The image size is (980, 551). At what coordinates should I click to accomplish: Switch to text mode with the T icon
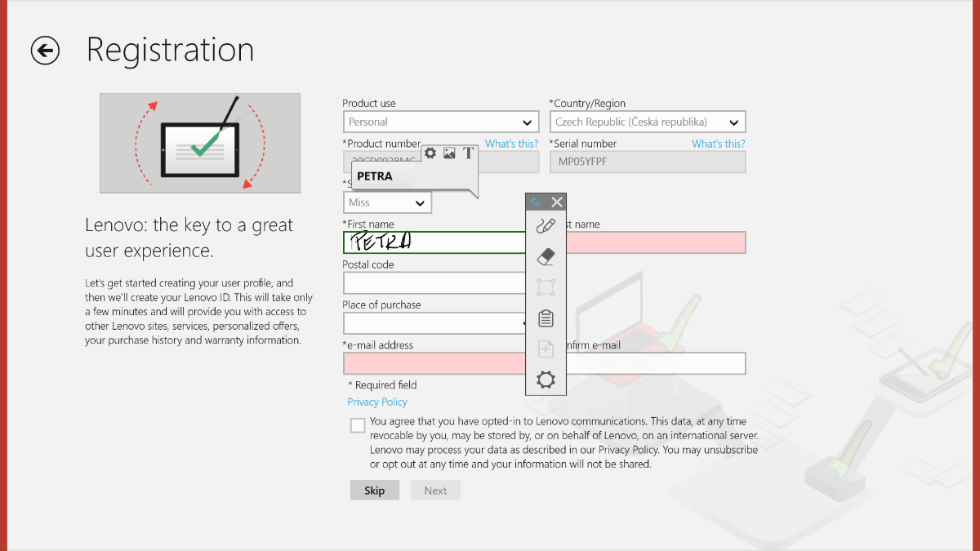pos(468,153)
